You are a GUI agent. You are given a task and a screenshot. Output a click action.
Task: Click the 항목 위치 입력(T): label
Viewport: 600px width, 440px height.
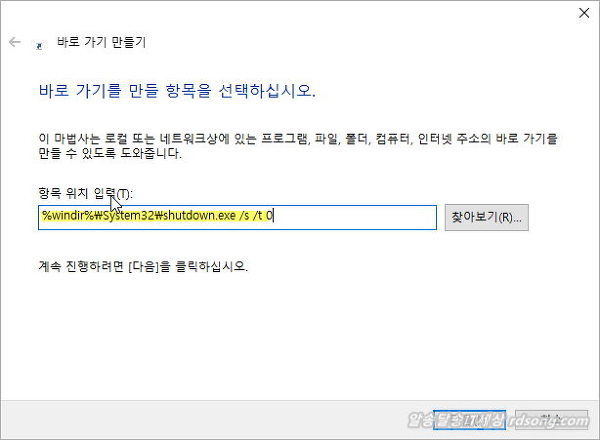[85, 194]
